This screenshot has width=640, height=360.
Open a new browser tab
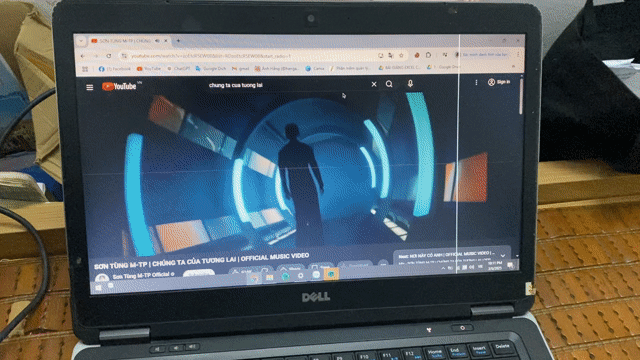pos(178,41)
